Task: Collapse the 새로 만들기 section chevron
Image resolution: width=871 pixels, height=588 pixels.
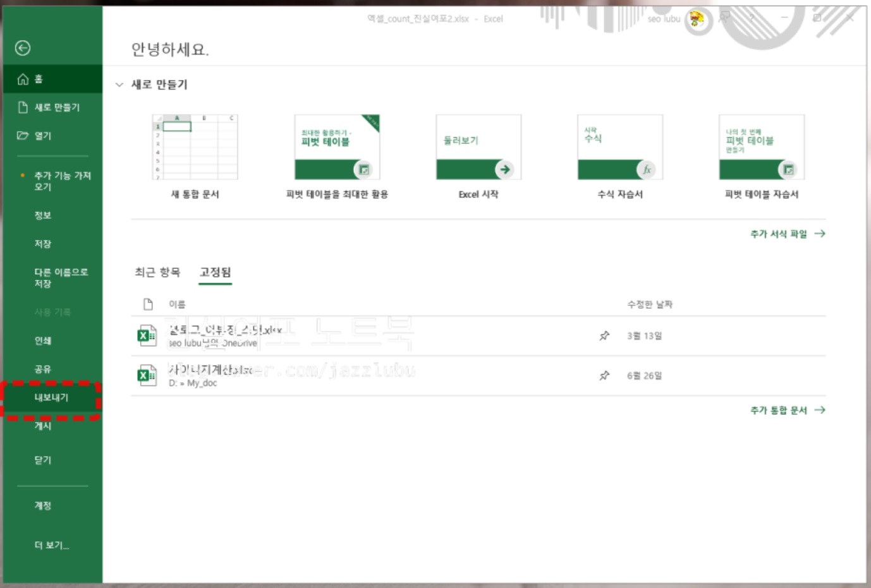Action: pyautogui.click(x=119, y=85)
